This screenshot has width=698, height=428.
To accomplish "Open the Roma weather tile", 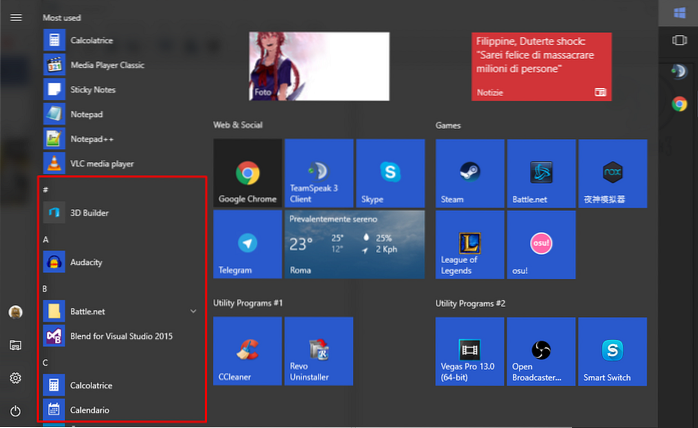I will pos(354,244).
